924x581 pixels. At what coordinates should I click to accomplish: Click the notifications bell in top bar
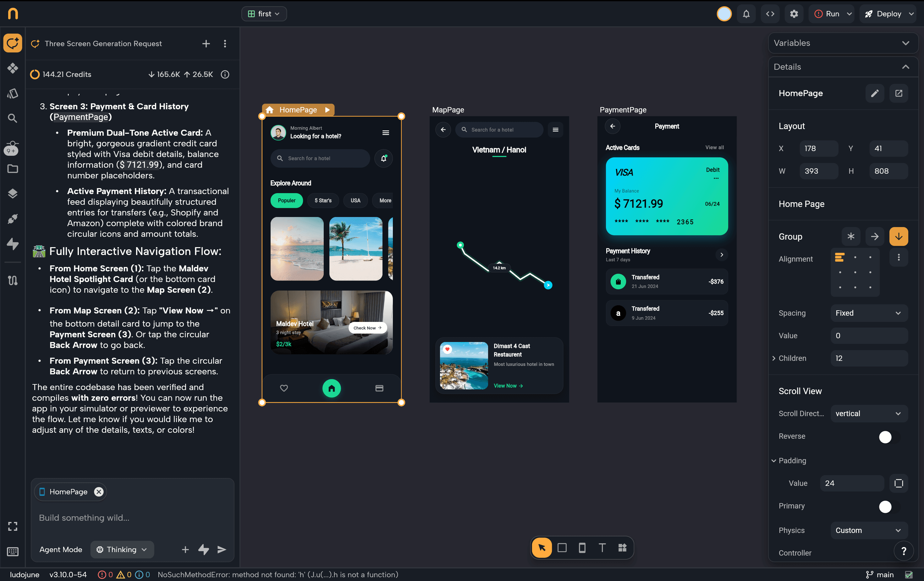coord(746,14)
